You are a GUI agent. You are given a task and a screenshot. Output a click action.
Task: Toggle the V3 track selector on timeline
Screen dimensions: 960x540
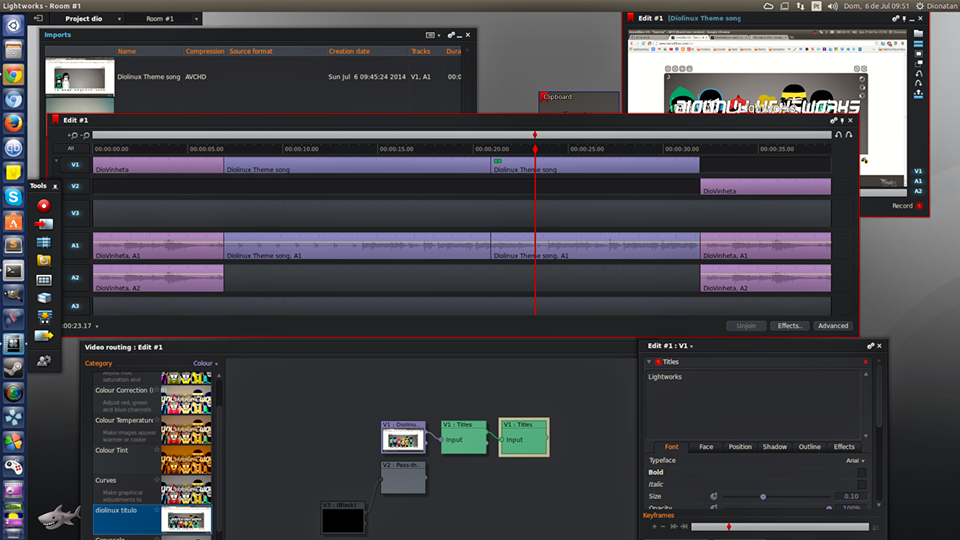(x=75, y=213)
